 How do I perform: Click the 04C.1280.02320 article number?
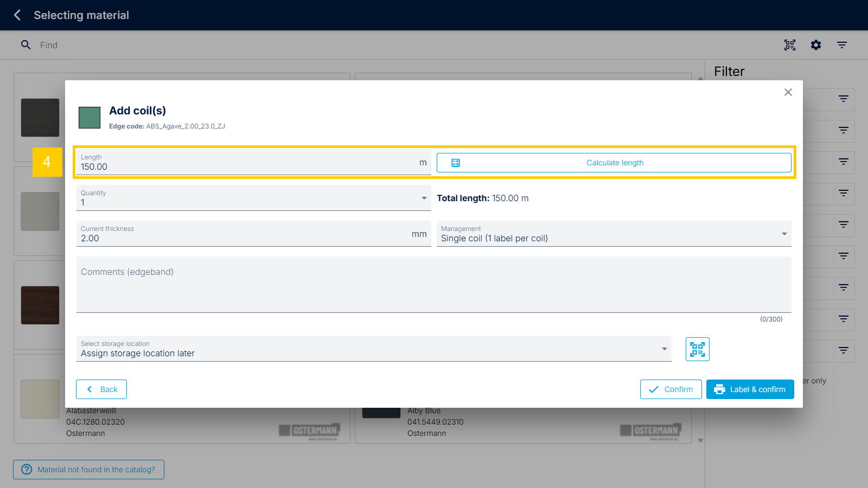pos(95,422)
